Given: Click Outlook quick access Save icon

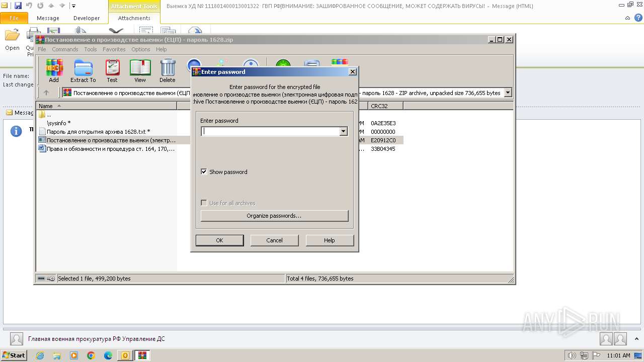Looking at the screenshot, I should tap(18, 6).
